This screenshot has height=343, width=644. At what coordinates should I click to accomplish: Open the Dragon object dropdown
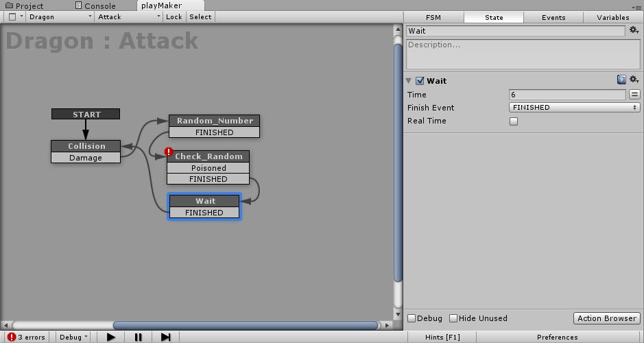tap(60, 17)
